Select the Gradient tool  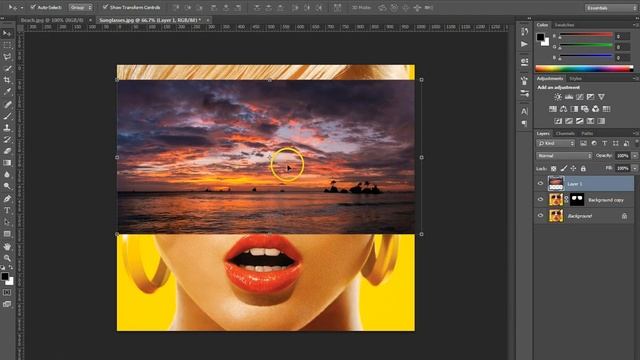tap(7, 162)
